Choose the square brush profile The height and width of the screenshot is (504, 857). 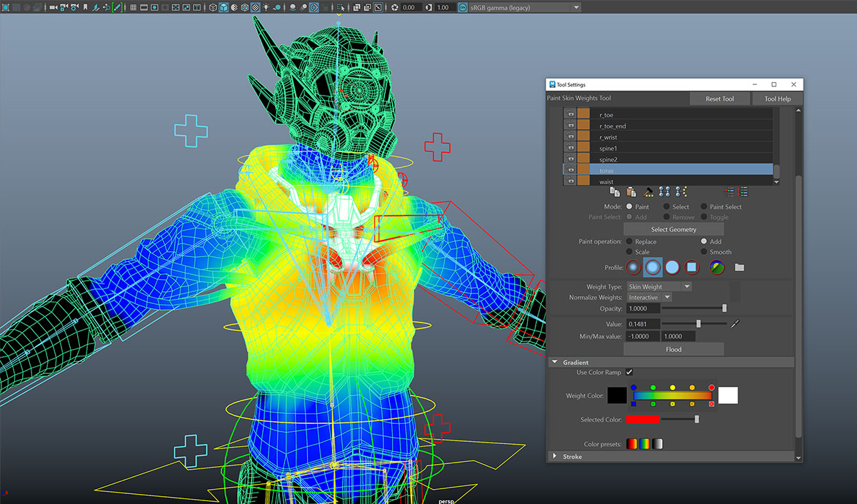[691, 268]
